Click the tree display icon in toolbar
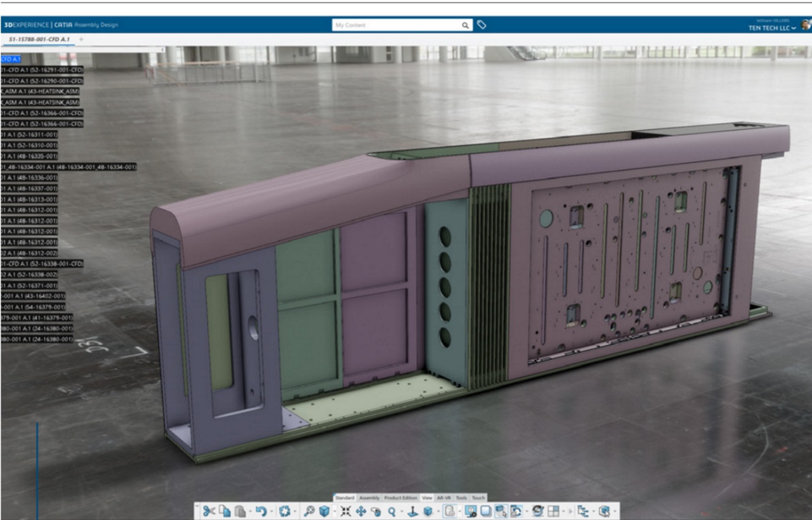 point(583,511)
